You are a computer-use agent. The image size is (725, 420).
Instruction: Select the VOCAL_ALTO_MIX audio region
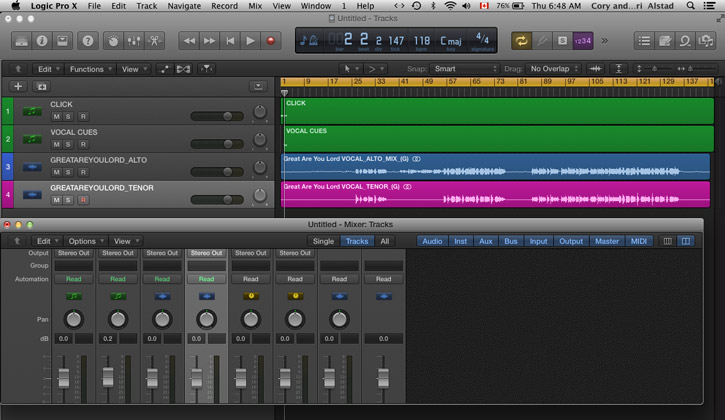495,167
